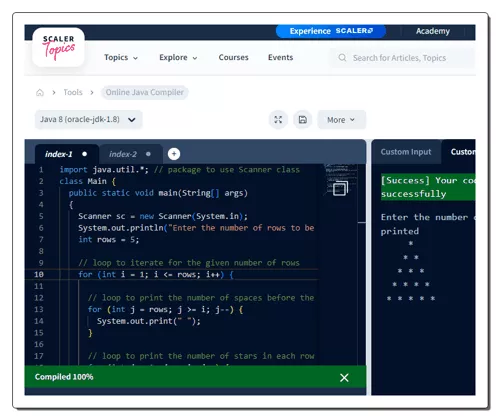The height and width of the screenshot is (420, 500).
Task: Click the save code icon button
Action: [x=303, y=120]
